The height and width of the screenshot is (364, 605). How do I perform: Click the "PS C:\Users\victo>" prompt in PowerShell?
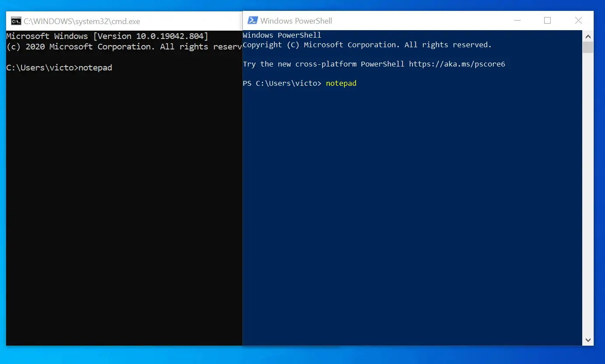[282, 83]
